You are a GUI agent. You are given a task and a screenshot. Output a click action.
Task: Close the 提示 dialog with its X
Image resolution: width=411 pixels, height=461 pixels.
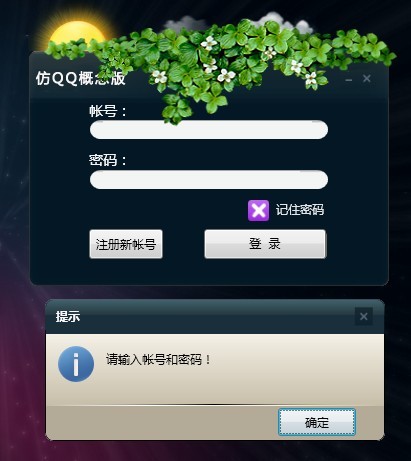pyautogui.click(x=364, y=316)
